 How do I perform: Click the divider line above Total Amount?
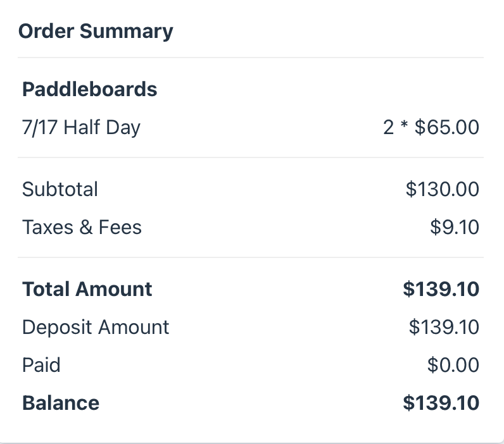[251, 257]
